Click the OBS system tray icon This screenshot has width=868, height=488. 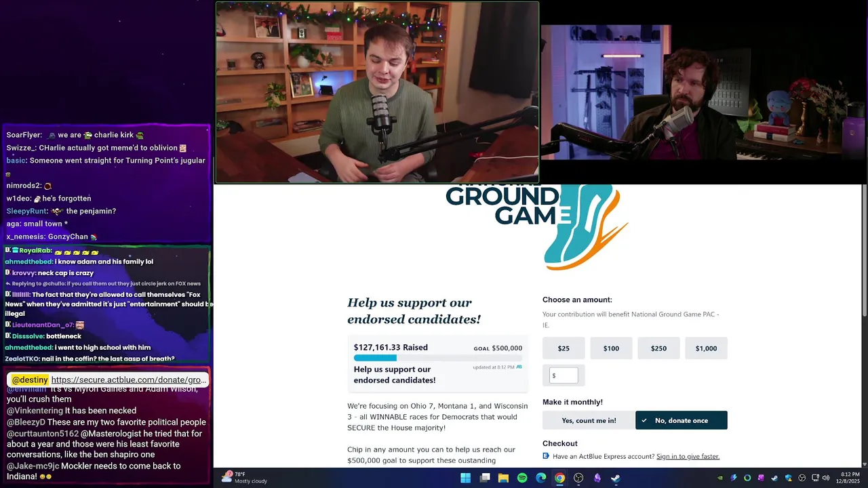point(802,478)
